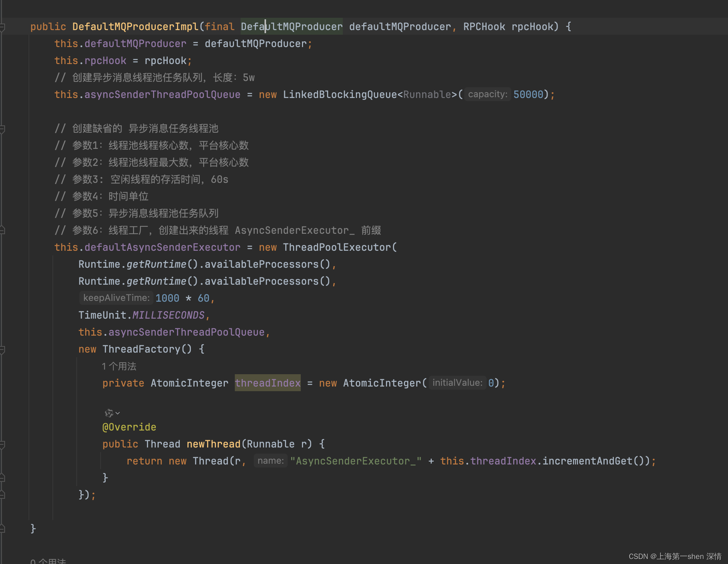Fold the newThread method from the gutter marker
The image size is (728, 564).
[x=2, y=445]
